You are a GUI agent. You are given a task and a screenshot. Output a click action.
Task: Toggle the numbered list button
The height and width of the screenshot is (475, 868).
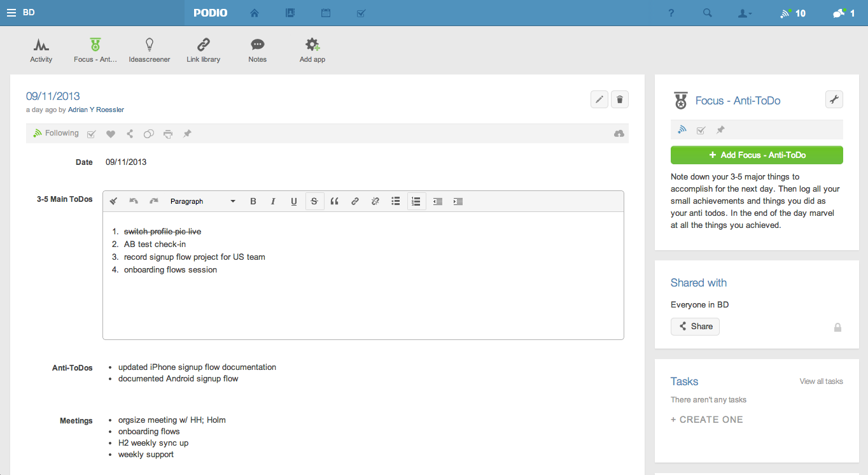(x=416, y=201)
